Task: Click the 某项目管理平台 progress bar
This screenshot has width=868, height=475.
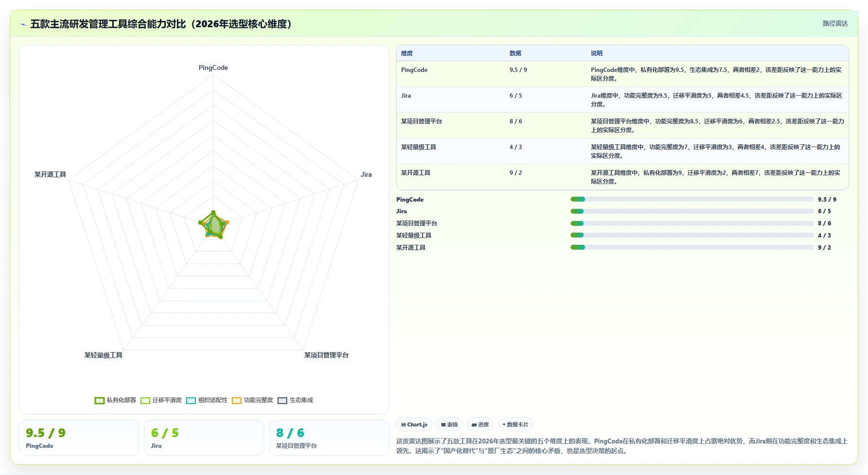Action: tap(692, 223)
